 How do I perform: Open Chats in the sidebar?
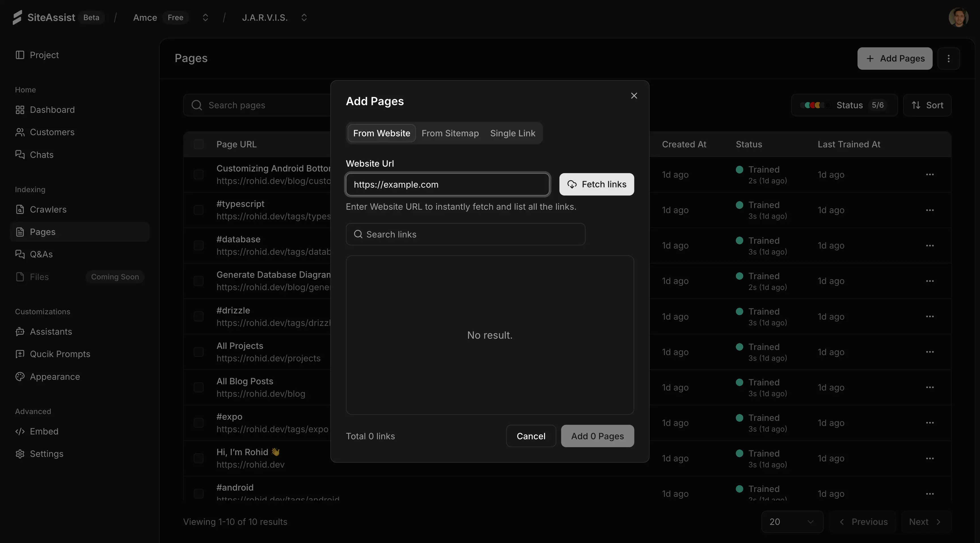coord(79,155)
